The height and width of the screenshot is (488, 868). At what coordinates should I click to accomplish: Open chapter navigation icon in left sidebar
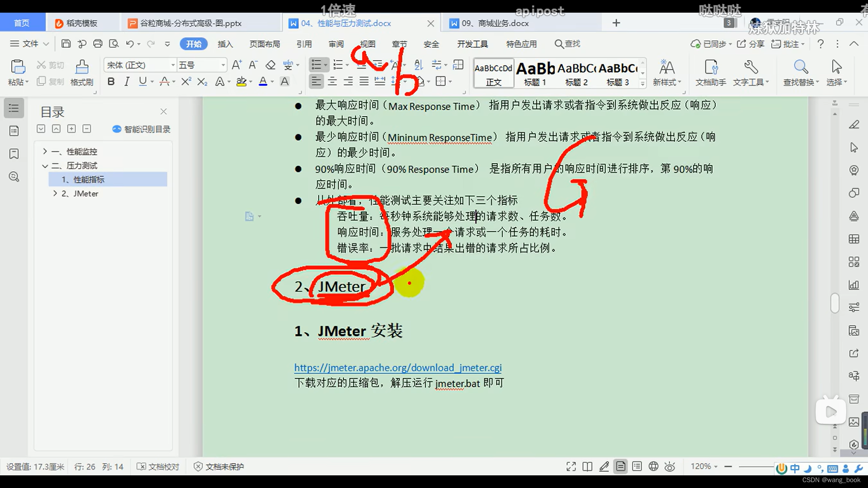pyautogui.click(x=14, y=131)
